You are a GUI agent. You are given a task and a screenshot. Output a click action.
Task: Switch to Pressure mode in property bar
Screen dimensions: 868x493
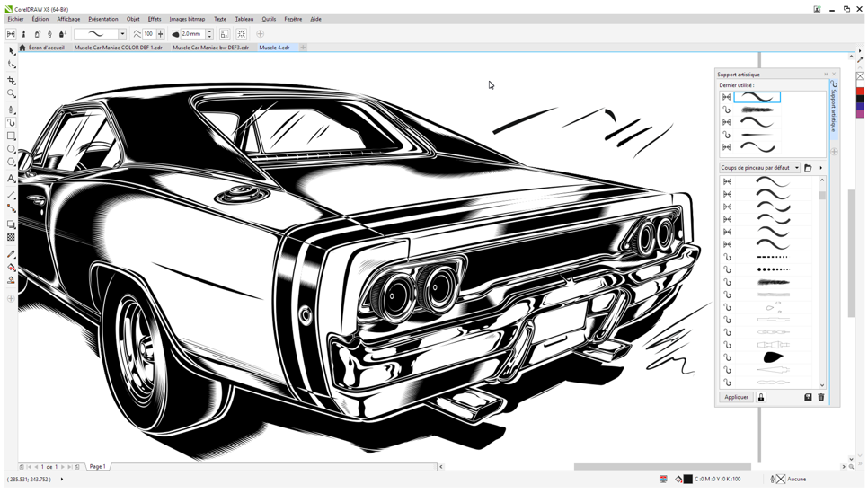63,34
